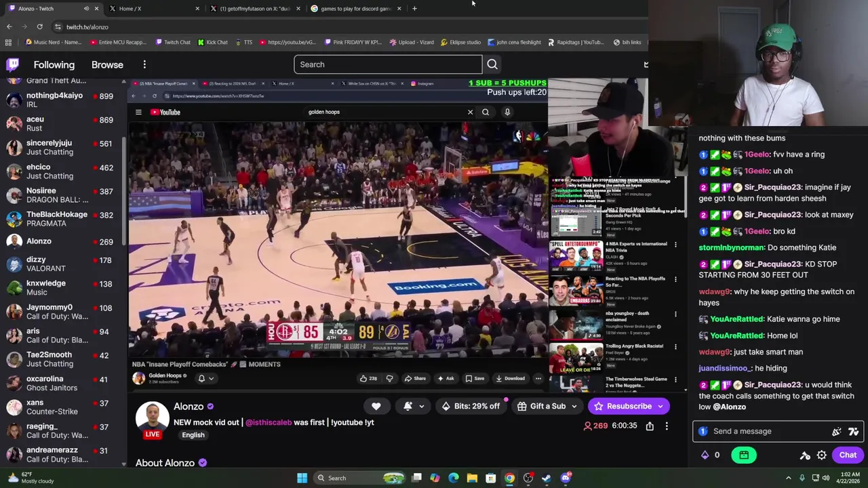Open chat settings gear icon

point(822,455)
